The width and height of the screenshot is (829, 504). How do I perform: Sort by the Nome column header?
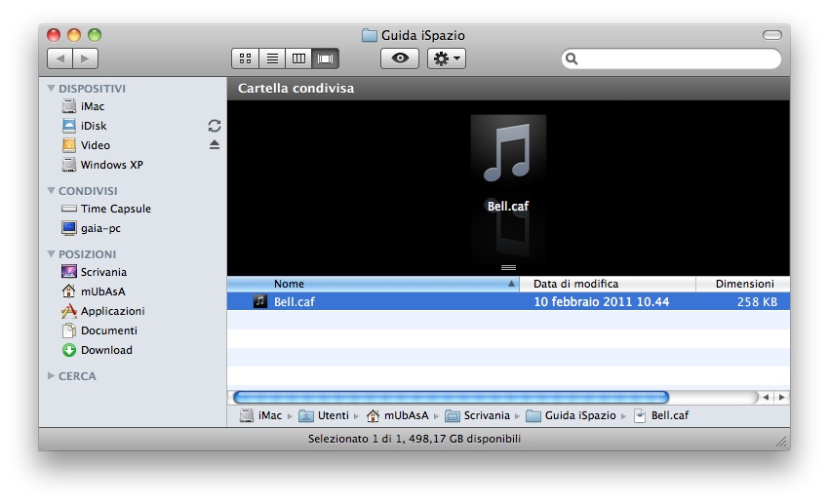371,284
